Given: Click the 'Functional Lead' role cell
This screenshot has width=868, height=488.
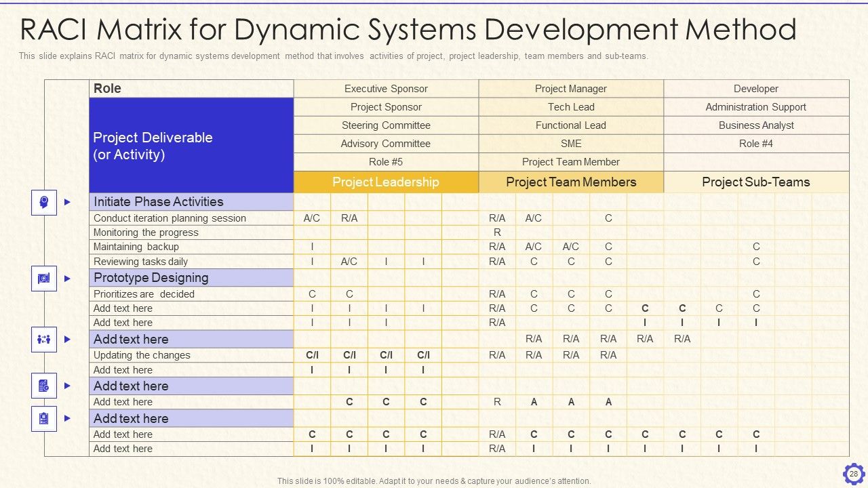Looking at the screenshot, I should click(x=571, y=125).
